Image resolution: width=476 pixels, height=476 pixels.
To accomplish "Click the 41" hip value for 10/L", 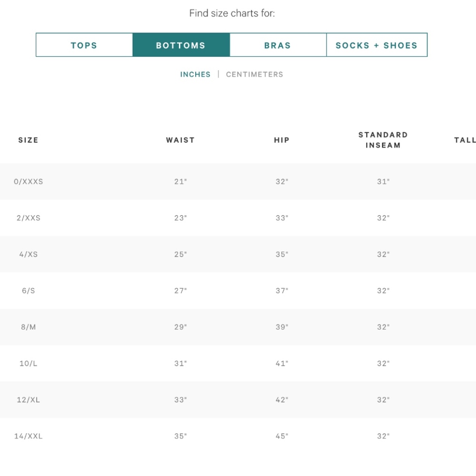I will [x=282, y=363].
